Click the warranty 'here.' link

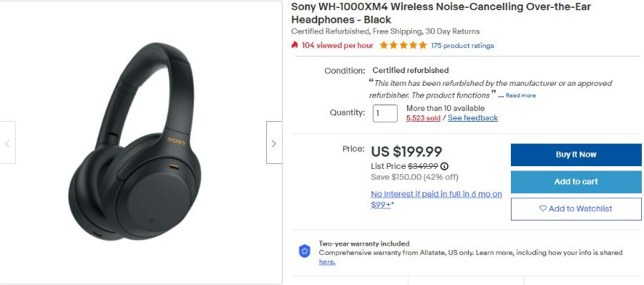tap(327, 262)
